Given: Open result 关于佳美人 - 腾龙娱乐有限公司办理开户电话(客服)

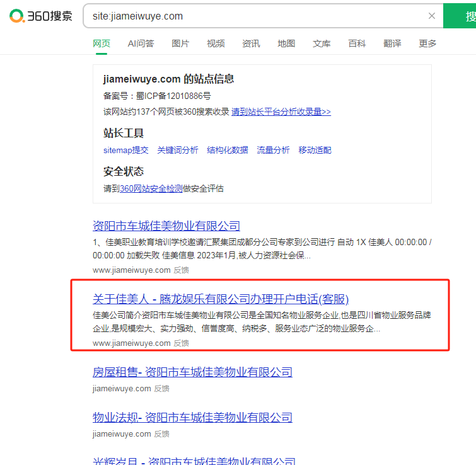Looking at the screenshot, I should point(221,299).
